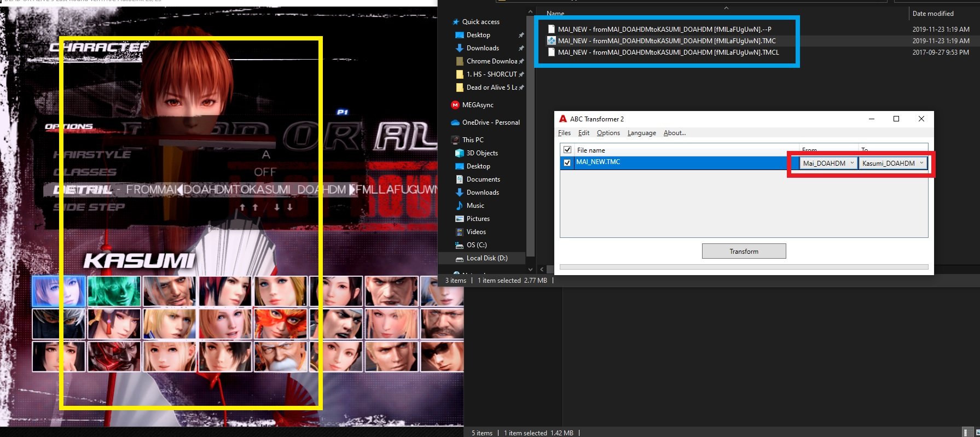Open the Language menu in ABC Transformer
Screen dimensions: 980x437
coord(642,133)
